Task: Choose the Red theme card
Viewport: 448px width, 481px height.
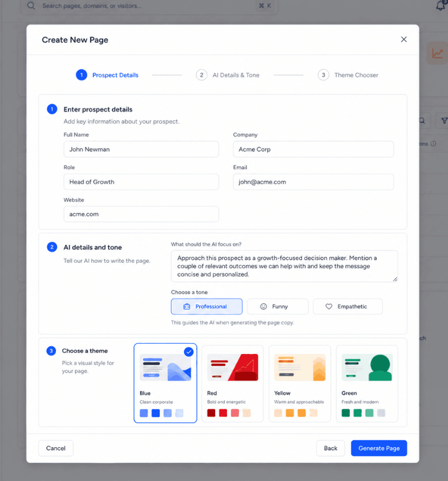Action: (x=232, y=383)
